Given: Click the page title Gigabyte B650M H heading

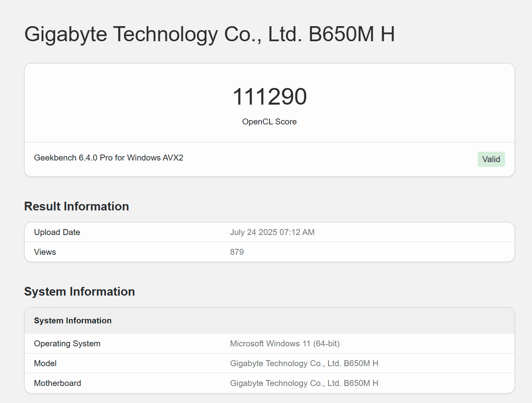Looking at the screenshot, I should (x=209, y=34).
